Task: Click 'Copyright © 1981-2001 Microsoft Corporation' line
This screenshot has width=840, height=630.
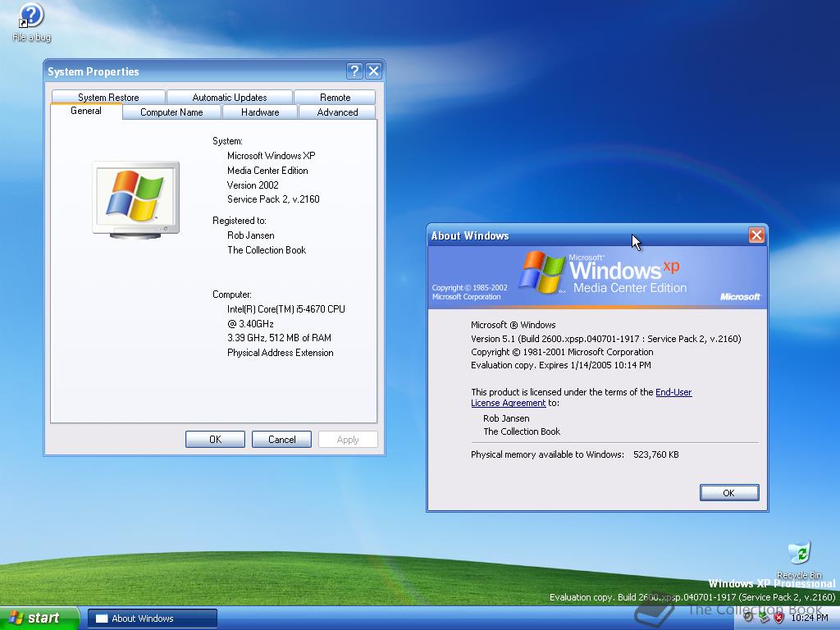Action: pyautogui.click(x=562, y=352)
